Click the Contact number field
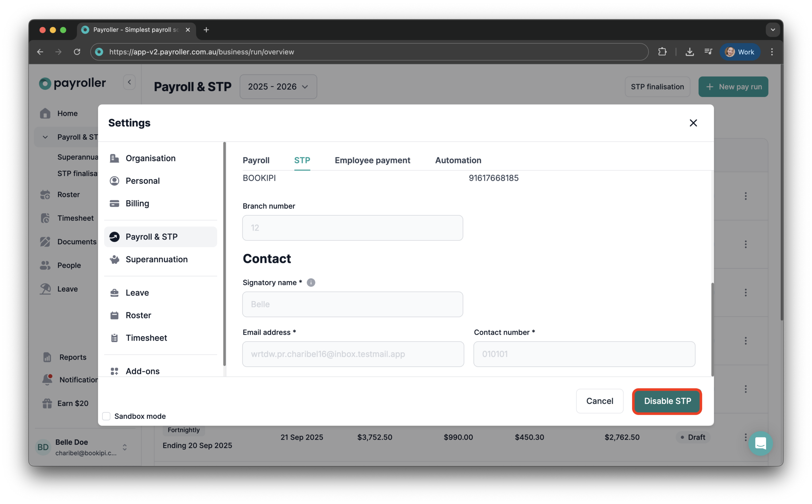The height and width of the screenshot is (504, 812). [585, 354]
